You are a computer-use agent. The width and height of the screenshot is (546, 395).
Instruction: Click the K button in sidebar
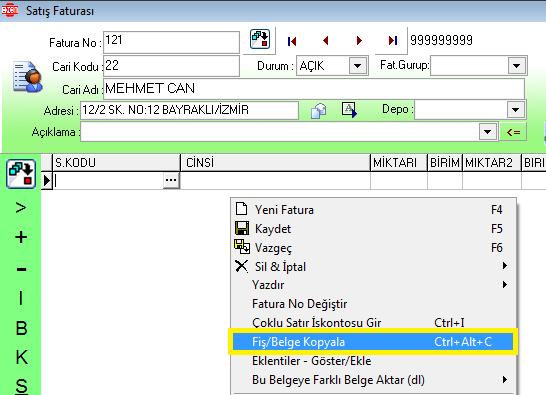[x=22, y=357]
